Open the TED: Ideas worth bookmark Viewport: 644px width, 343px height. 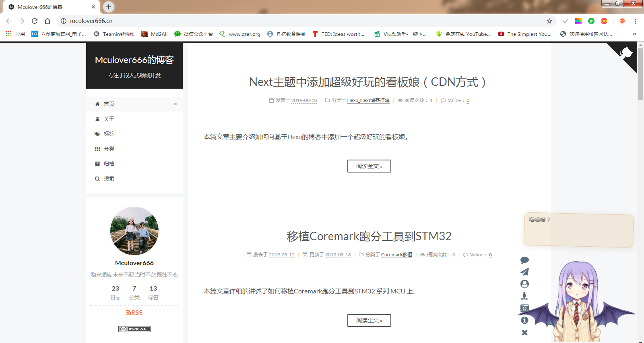click(x=339, y=34)
